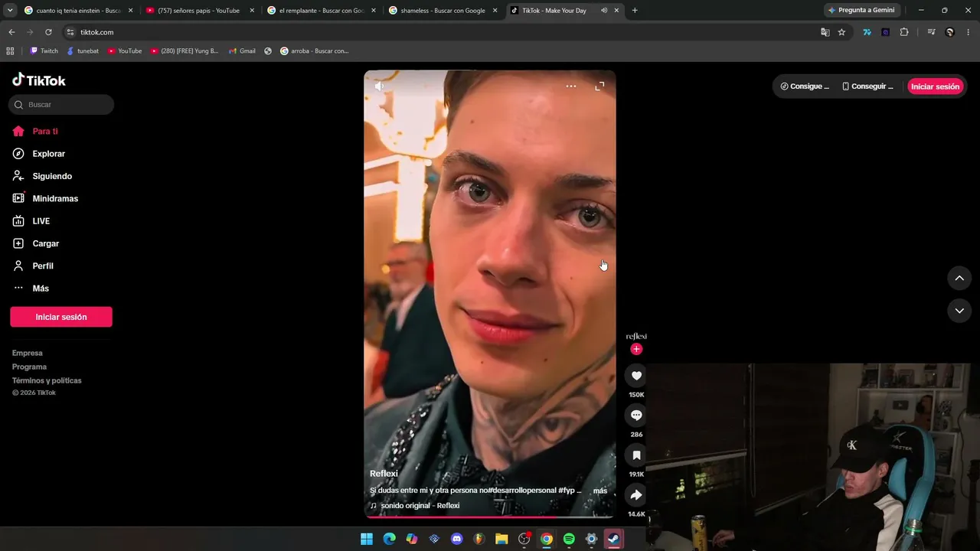Switch to the el remplaante Google tab
Image resolution: width=980 pixels, height=551 pixels.
pos(321,11)
